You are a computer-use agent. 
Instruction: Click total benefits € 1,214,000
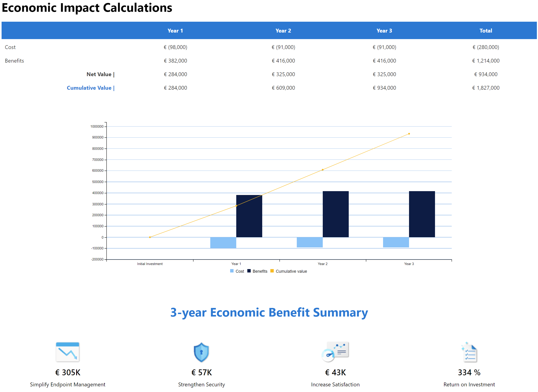[486, 61]
